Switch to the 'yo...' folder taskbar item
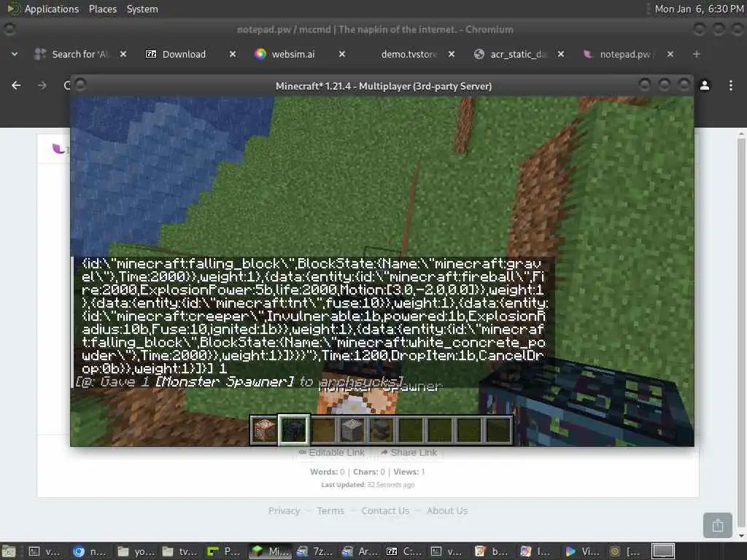Viewport: 747px width, 560px height. pyautogui.click(x=135, y=551)
